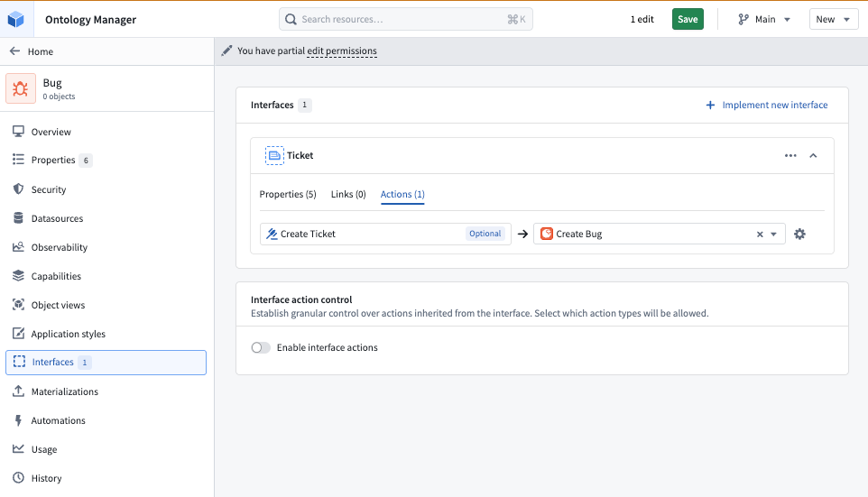The height and width of the screenshot is (497, 868).
Task: Click the Create Ticket action icon
Action: [x=272, y=235]
